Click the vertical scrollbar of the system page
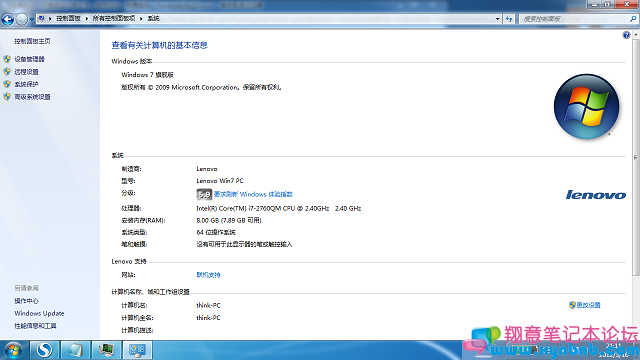This screenshot has height=360, width=640. click(636, 157)
